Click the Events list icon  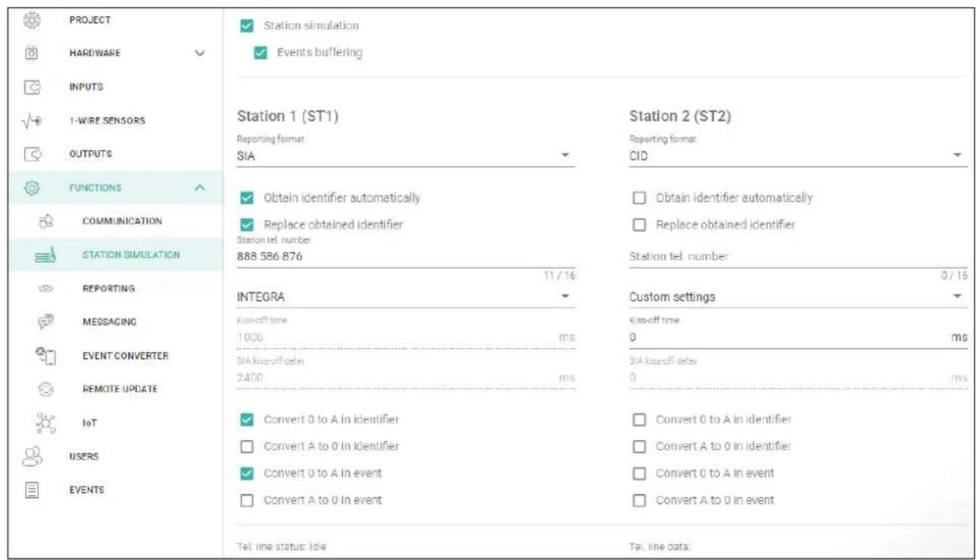point(32,490)
